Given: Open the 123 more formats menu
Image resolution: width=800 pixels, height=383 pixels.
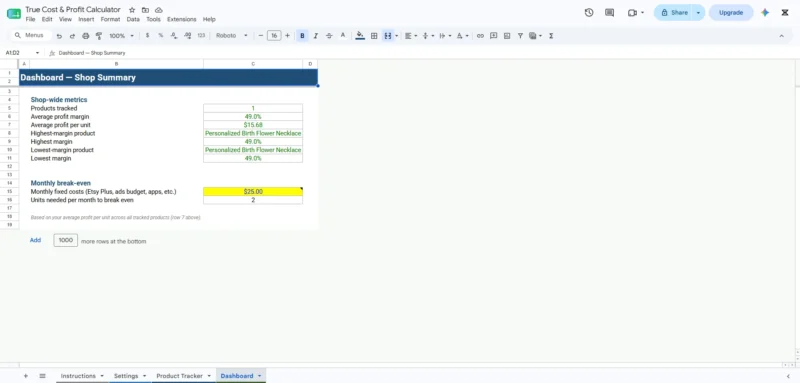Looking at the screenshot, I should 201,36.
